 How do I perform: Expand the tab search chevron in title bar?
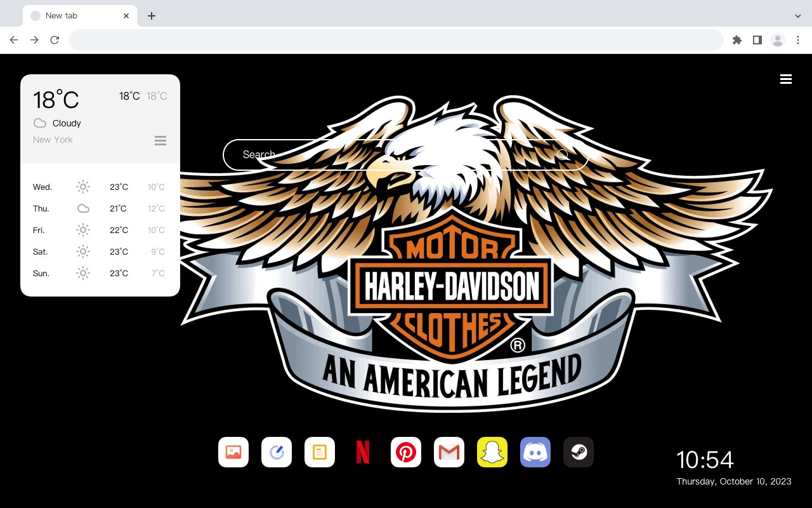pyautogui.click(x=798, y=16)
